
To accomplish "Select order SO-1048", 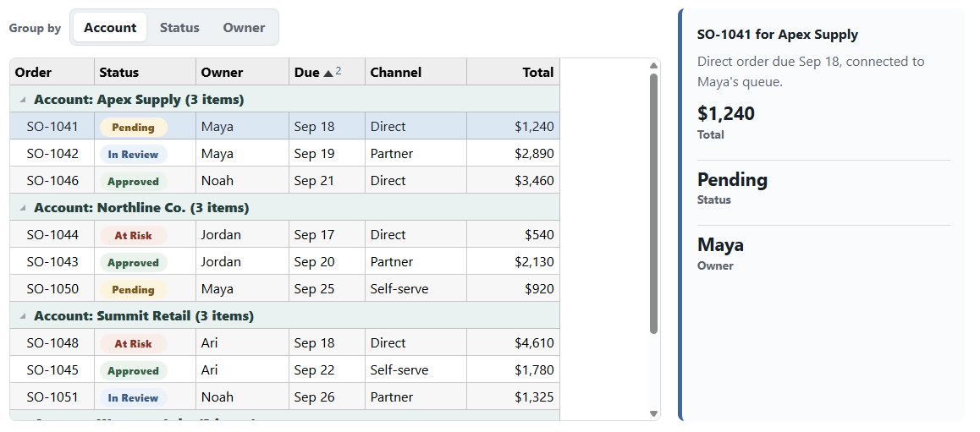I will tap(284, 342).
